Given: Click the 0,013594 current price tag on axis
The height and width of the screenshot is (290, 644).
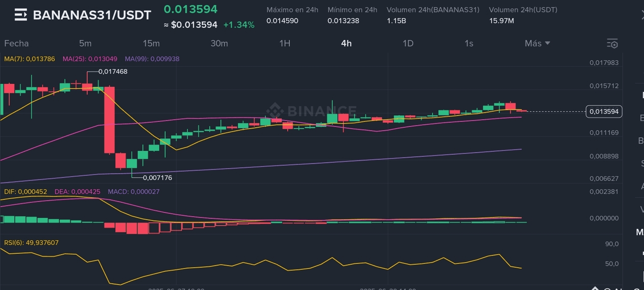Looking at the screenshot, I should coord(604,112).
